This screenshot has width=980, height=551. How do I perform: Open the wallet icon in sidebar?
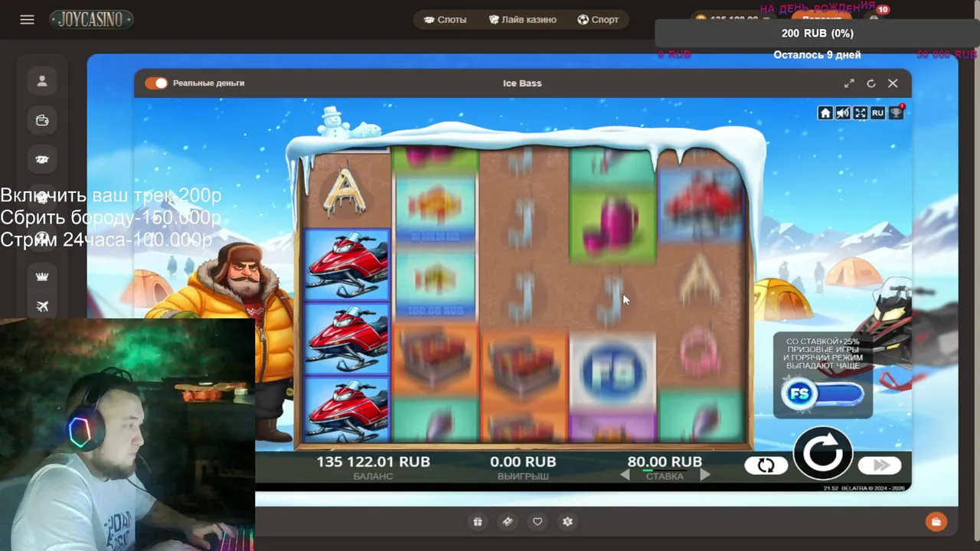pyautogui.click(x=42, y=120)
